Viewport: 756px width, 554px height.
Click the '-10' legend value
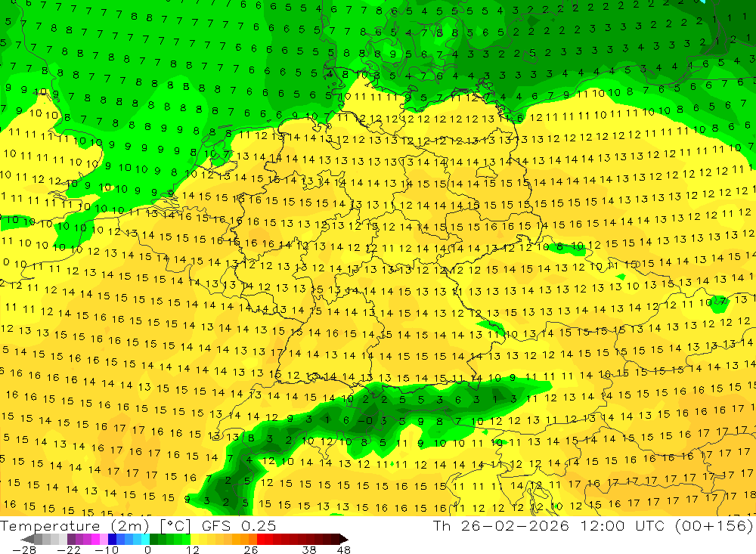pyautogui.click(x=107, y=549)
